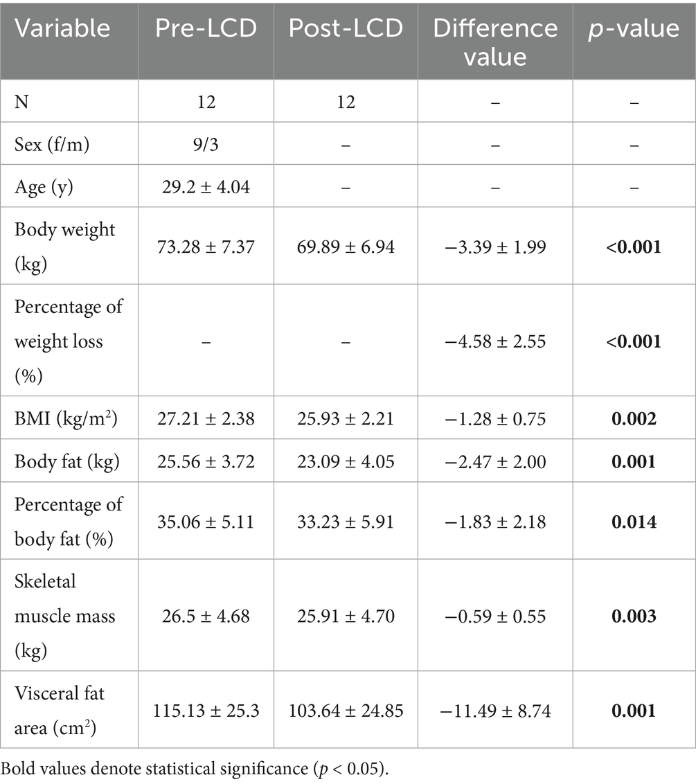This screenshot has width=696, height=784.
Task: Select the Pre-LCD column header
Action: pos(206,28)
